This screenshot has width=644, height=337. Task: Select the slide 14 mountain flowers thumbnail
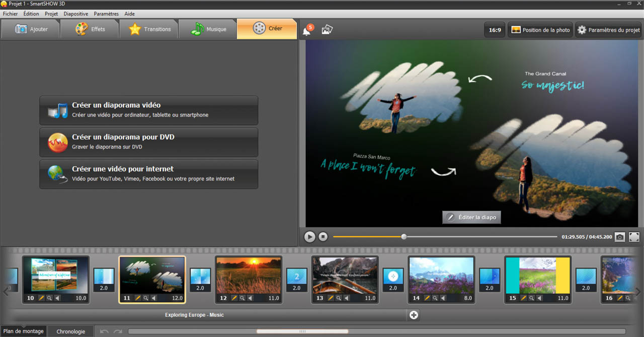[x=442, y=276]
